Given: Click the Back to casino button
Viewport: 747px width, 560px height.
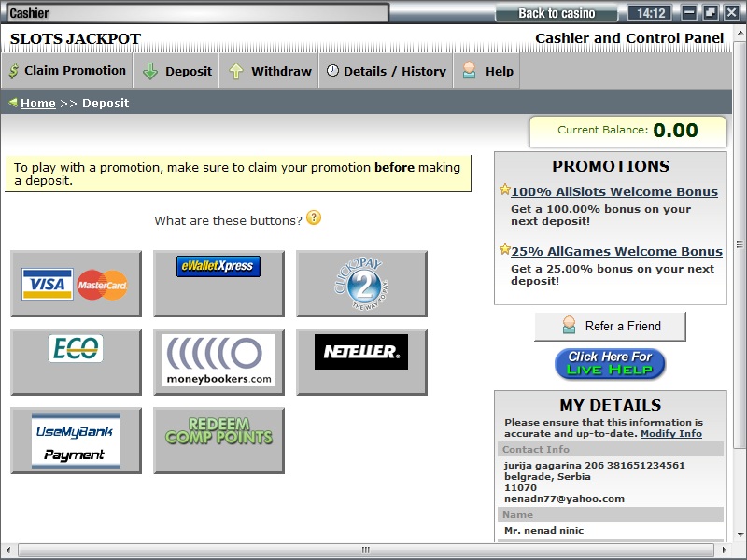Looking at the screenshot, I should point(557,13).
